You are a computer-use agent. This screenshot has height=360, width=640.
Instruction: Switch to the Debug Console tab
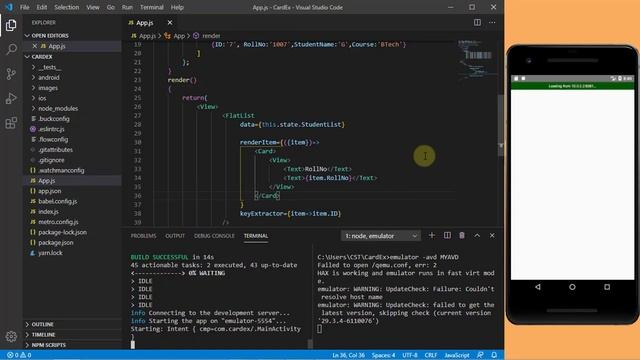214,236
